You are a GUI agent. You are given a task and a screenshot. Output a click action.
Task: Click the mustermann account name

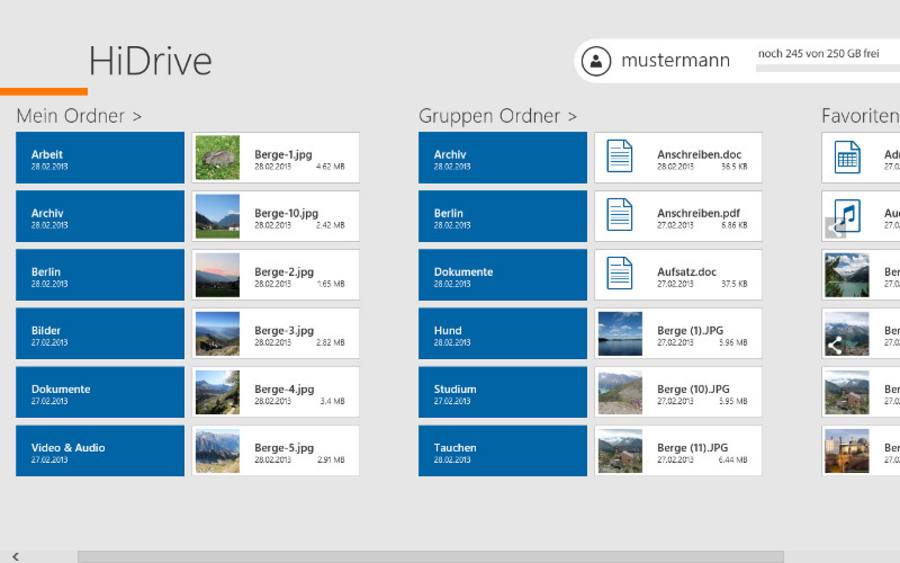pyautogui.click(x=676, y=60)
